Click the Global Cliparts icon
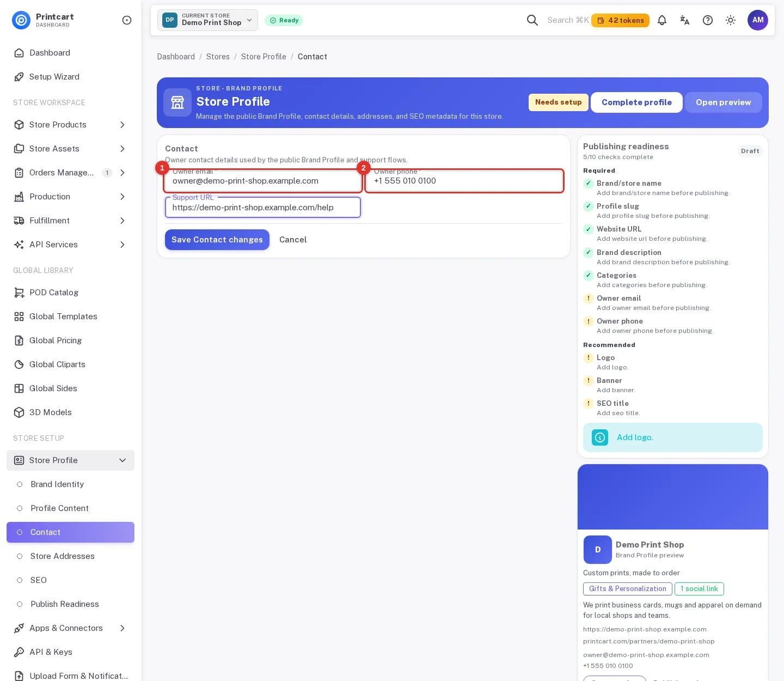 pos(19,364)
